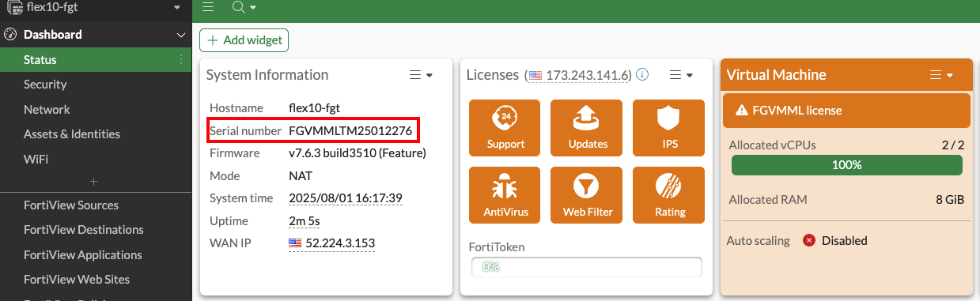
Task: Open the Security dashboard
Action: click(96, 85)
